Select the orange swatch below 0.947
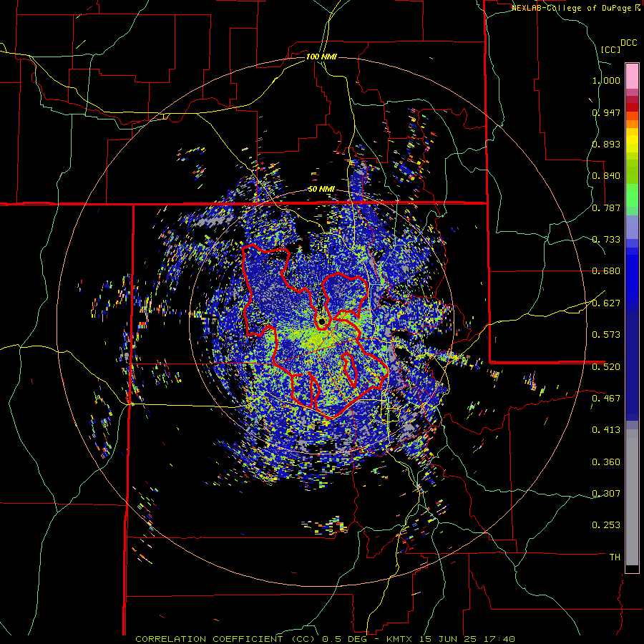The height and width of the screenshot is (644, 644). click(x=632, y=124)
